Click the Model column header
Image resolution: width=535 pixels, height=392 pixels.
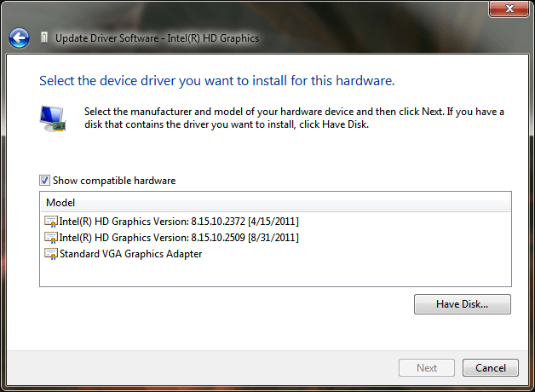[275, 203]
